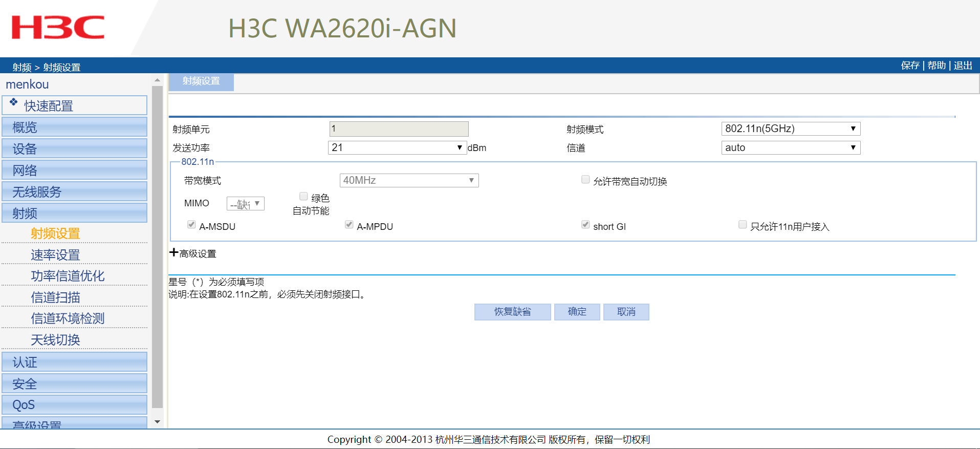Click the 确定 button

point(577,312)
